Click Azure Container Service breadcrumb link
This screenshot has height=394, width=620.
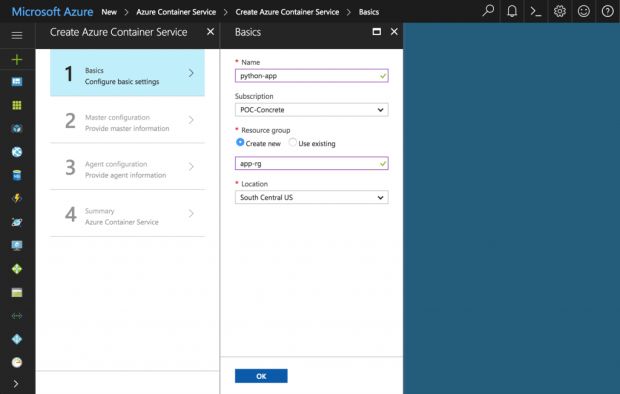tap(176, 12)
